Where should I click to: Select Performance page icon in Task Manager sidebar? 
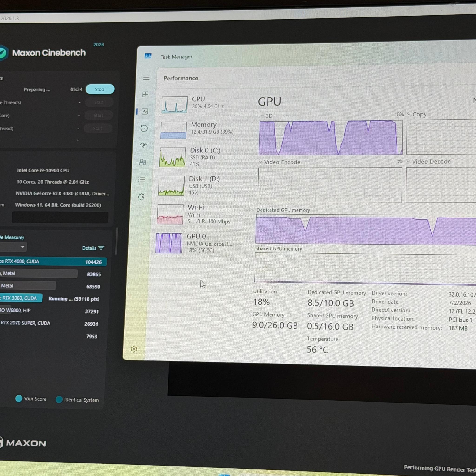[x=145, y=111]
